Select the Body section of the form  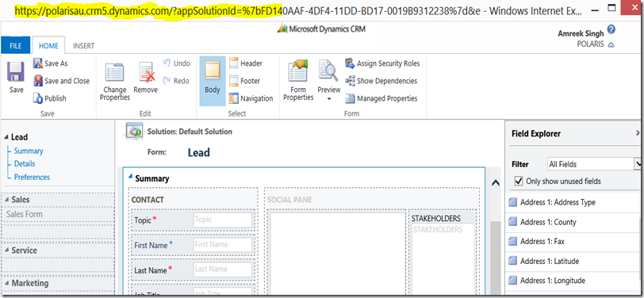pyautogui.click(x=213, y=81)
